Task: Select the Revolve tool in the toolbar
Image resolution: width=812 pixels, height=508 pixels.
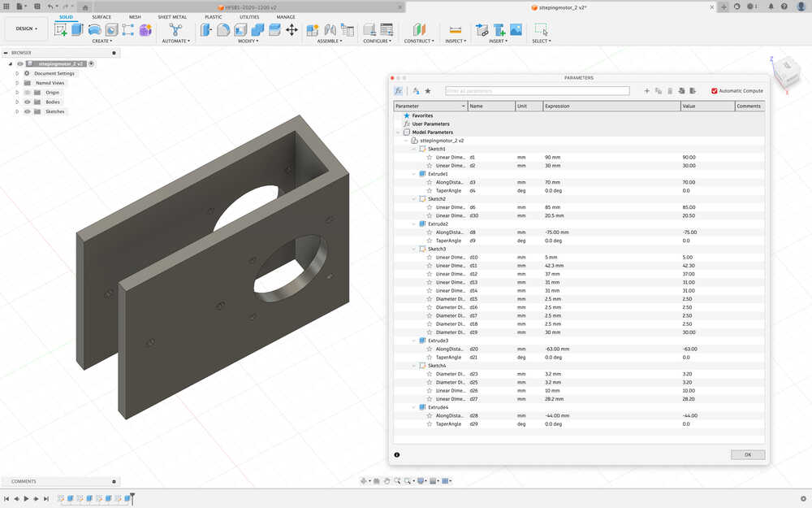Action: tap(94, 29)
